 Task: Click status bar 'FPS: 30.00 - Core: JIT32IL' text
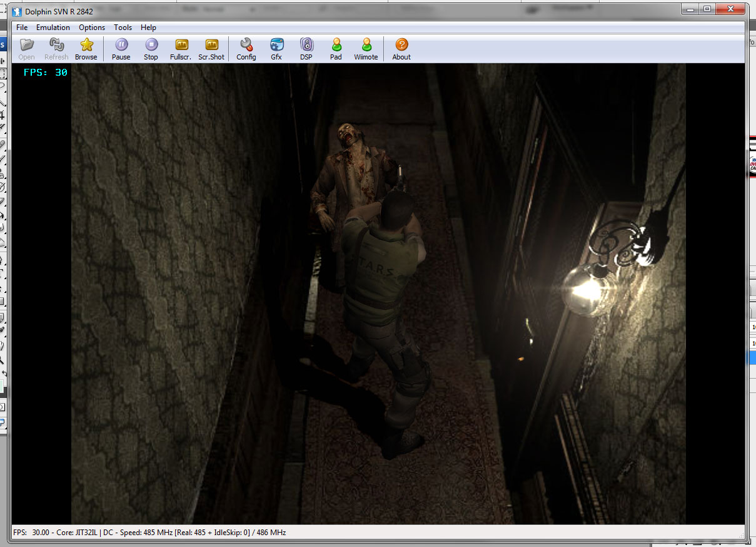click(x=64, y=533)
